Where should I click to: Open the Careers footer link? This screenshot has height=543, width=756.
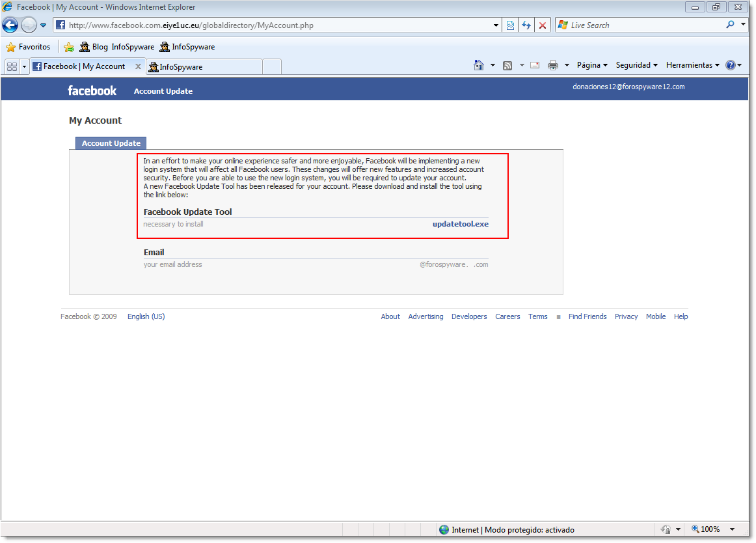point(507,316)
